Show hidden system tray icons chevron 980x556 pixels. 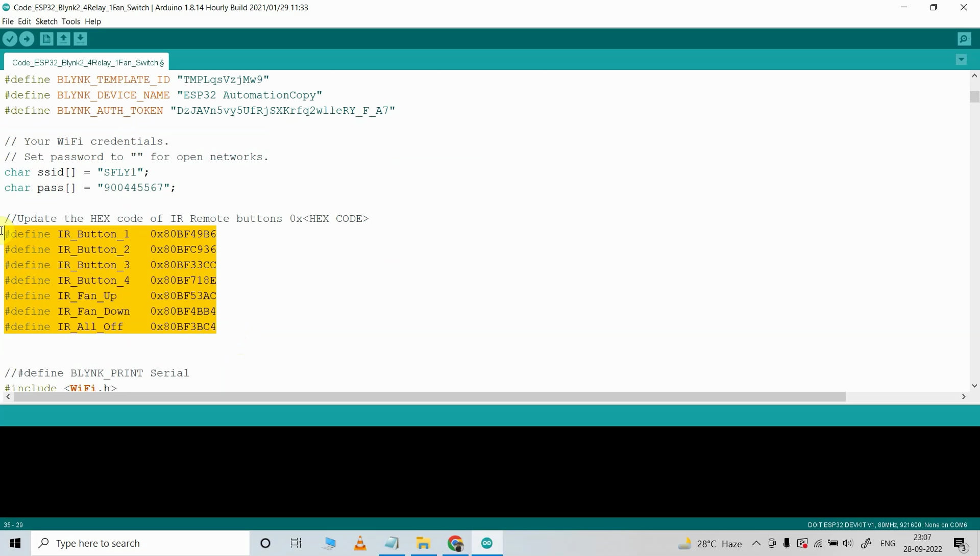click(756, 543)
